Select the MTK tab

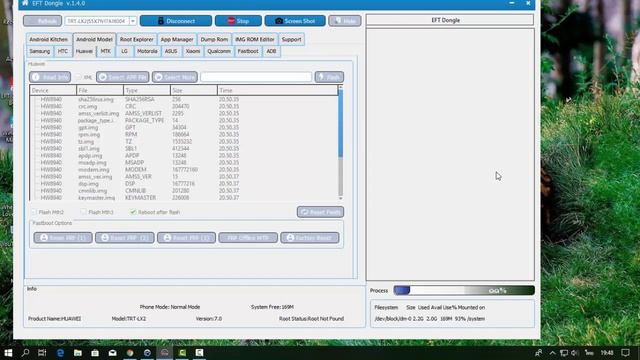[x=106, y=51]
